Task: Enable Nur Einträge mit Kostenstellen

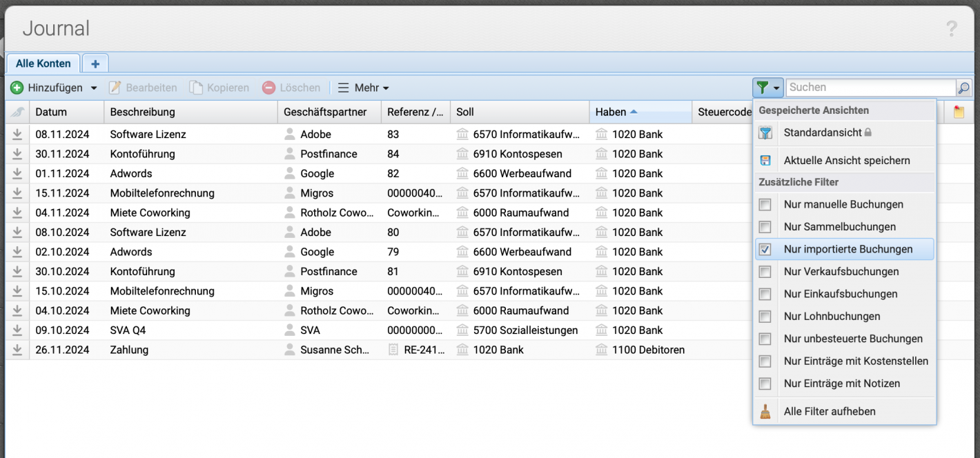Action: (x=765, y=361)
